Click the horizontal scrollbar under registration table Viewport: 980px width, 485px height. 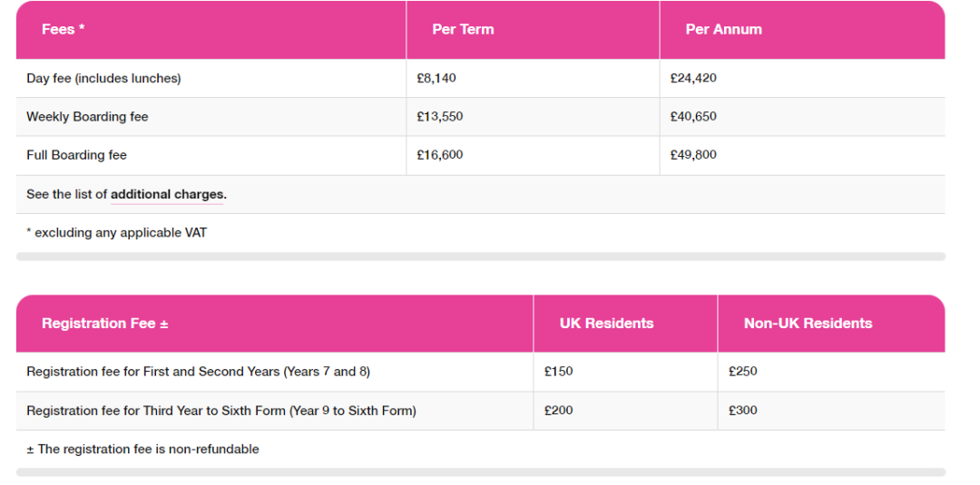[481, 472]
